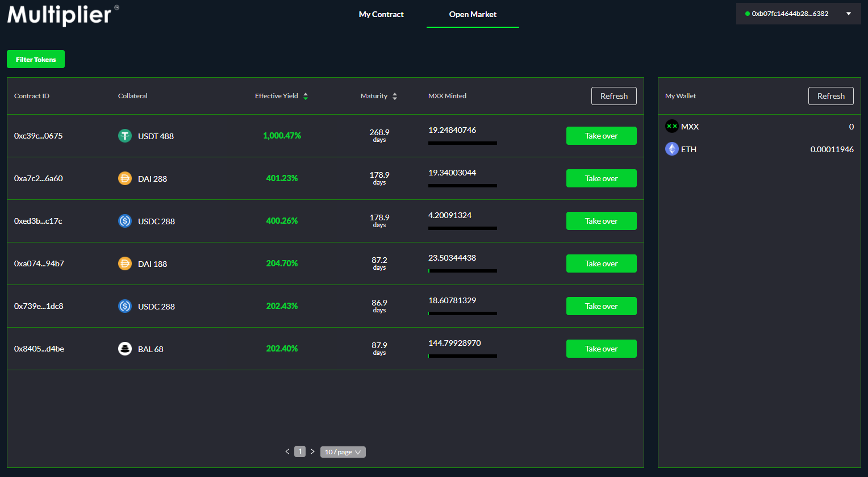Take over contract 0x739e...1dc8
Viewport: 868px width, 477px height.
click(x=602, y=306)
